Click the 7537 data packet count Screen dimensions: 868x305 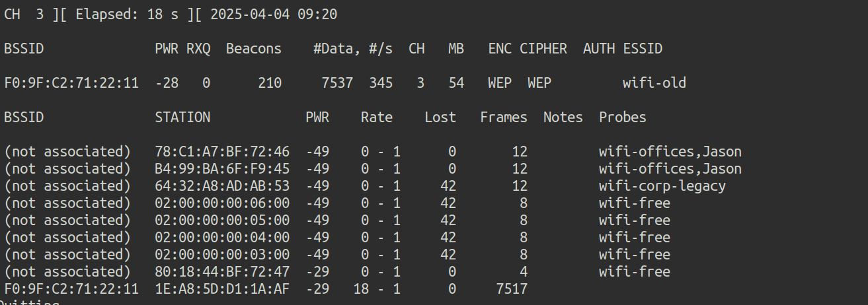(x=337, y=83)
